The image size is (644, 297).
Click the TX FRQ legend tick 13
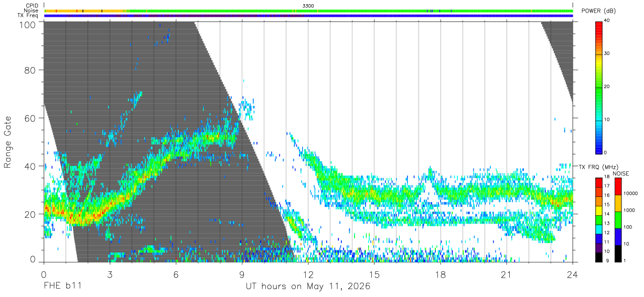[608, 223]
